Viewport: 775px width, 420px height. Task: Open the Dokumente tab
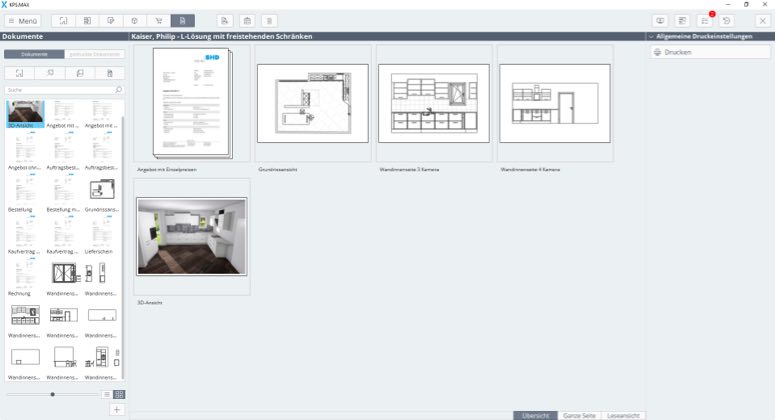pos(26,54)
